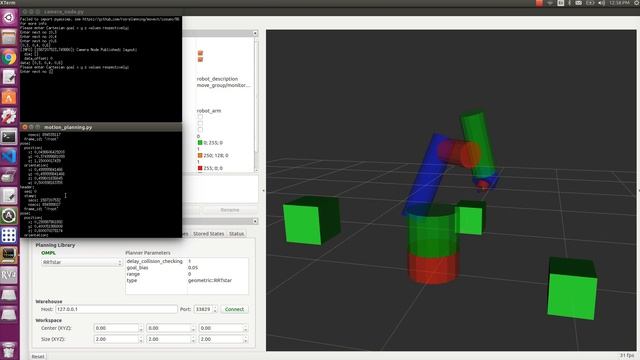This screenshot has height=360, width=640.
Task: Open Ubuntu Software Center orange bag icon
Action: pos(9,97)
